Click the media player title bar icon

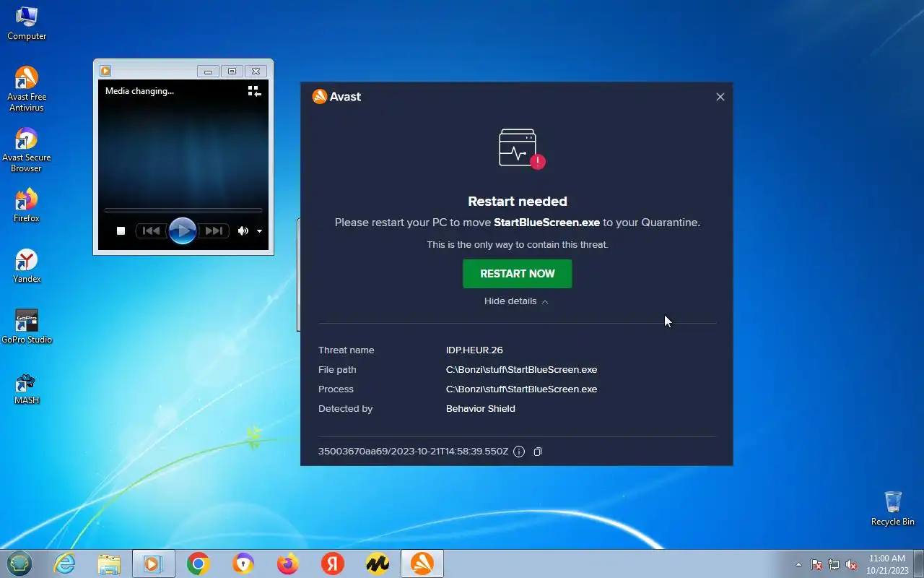pos(105,71)
